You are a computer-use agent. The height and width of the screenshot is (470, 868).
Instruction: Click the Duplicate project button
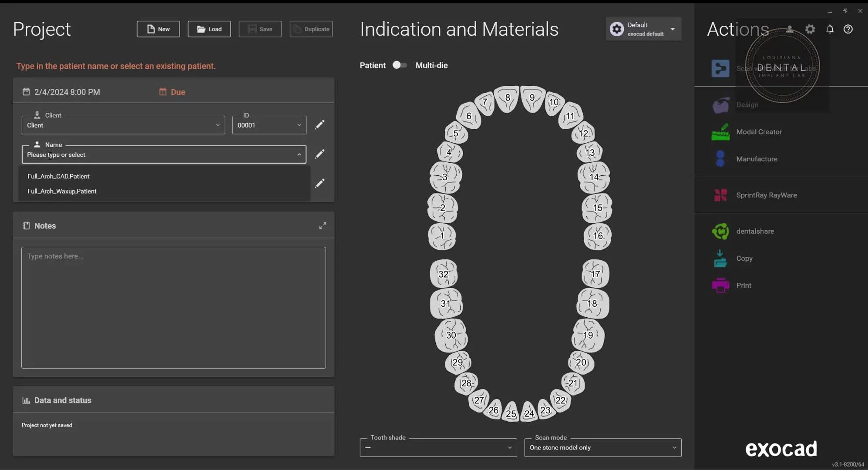coord(311,29)
